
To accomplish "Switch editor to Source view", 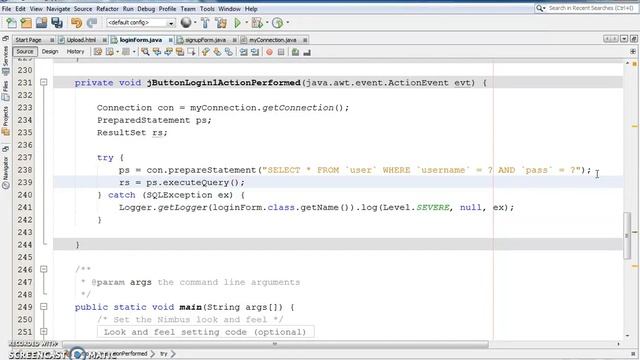I will pyautogui.click(x=24, y=51).
